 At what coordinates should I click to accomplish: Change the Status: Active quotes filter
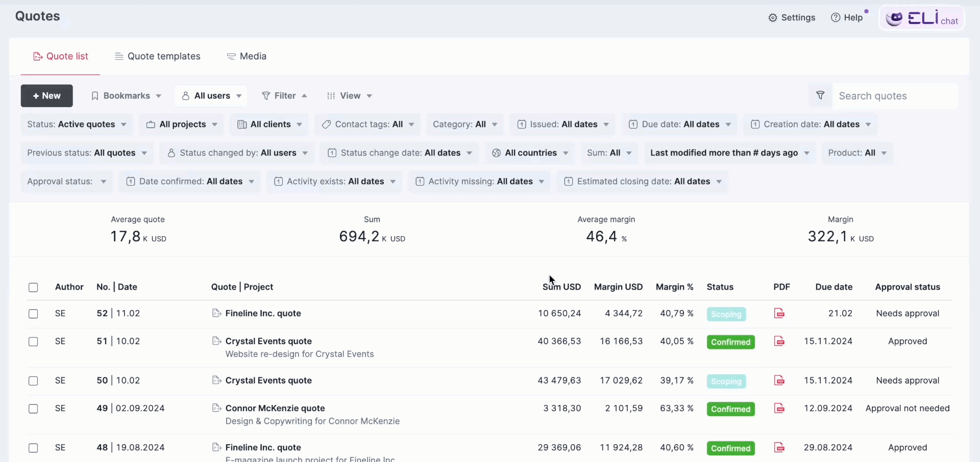tap(77, 124)
